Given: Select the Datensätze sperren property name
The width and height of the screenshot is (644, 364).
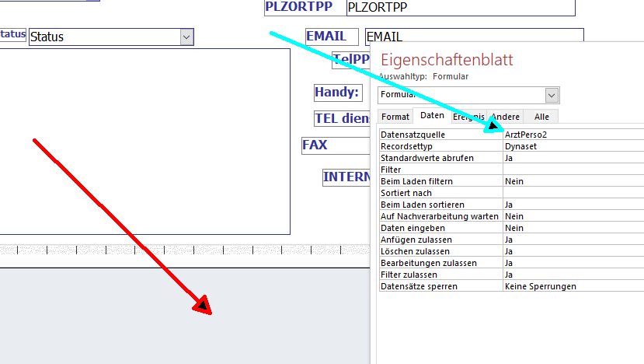Looking at the screenshot, I should (x=440, y=286).
